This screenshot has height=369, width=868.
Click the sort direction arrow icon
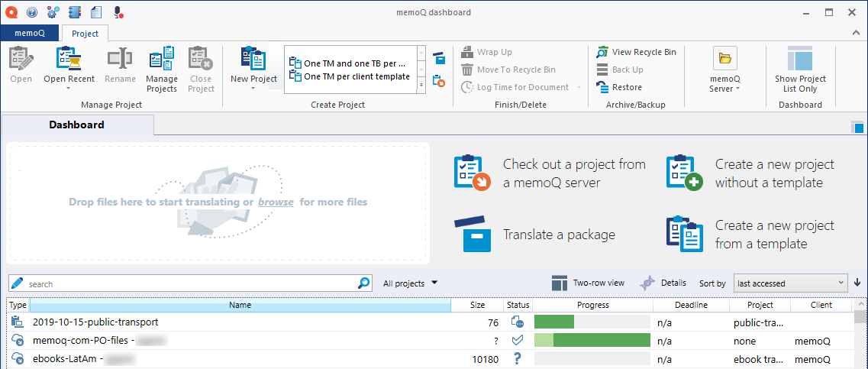point(857,283)
